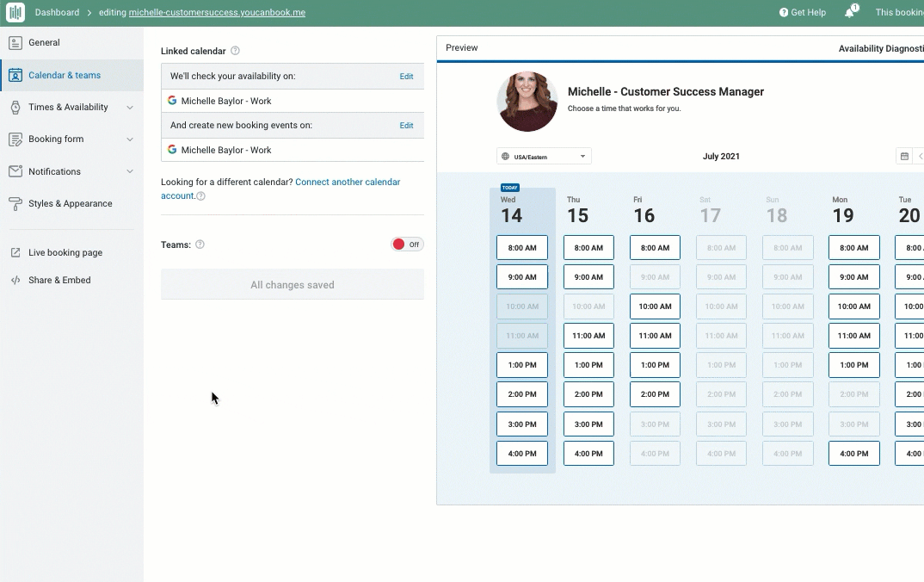Viewport: 924px width, 582px height.
Task: Open Styles & Appearance menu item
Action: [x=71, y=203]
